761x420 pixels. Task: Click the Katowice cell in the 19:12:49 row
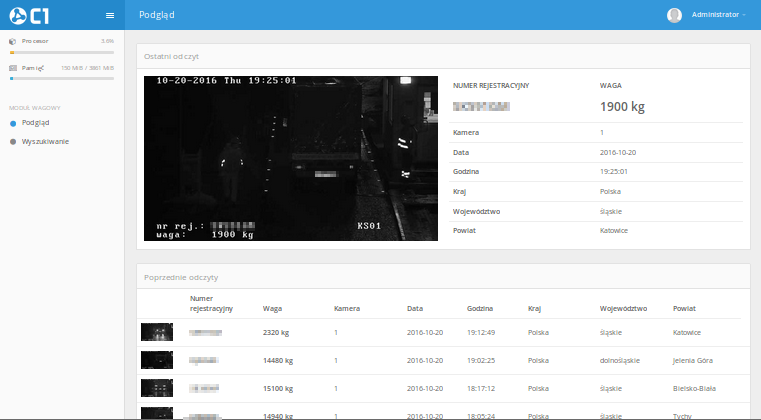687,333
